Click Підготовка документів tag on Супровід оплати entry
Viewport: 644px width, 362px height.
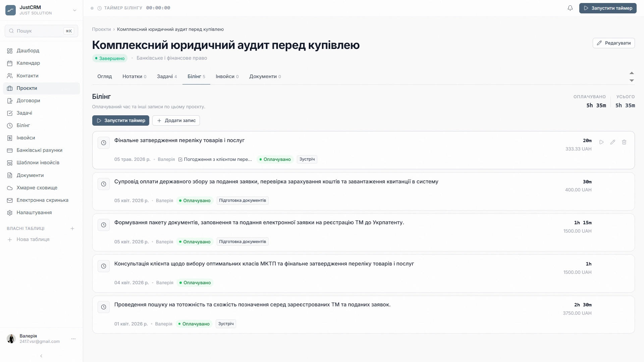coord(243,200)
